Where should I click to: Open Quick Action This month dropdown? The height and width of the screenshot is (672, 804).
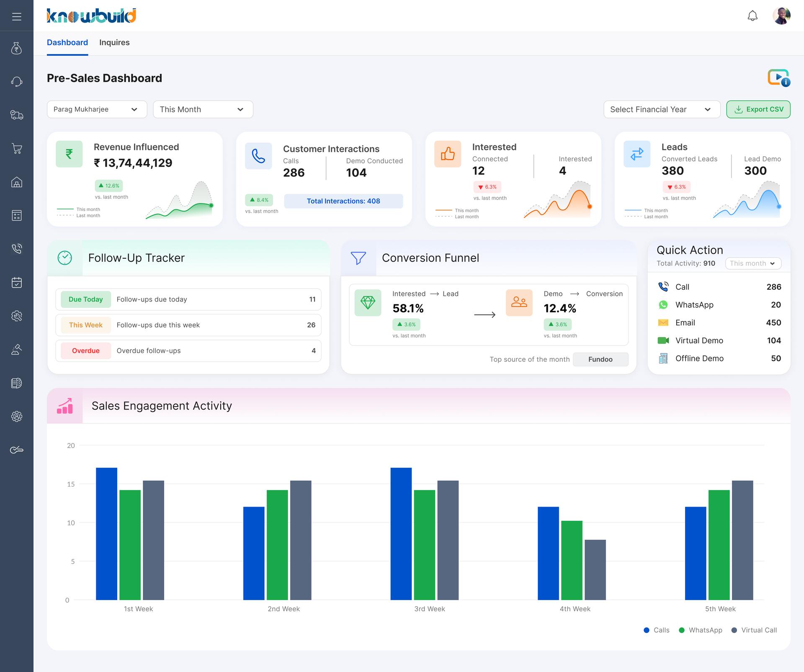[753, 263]
